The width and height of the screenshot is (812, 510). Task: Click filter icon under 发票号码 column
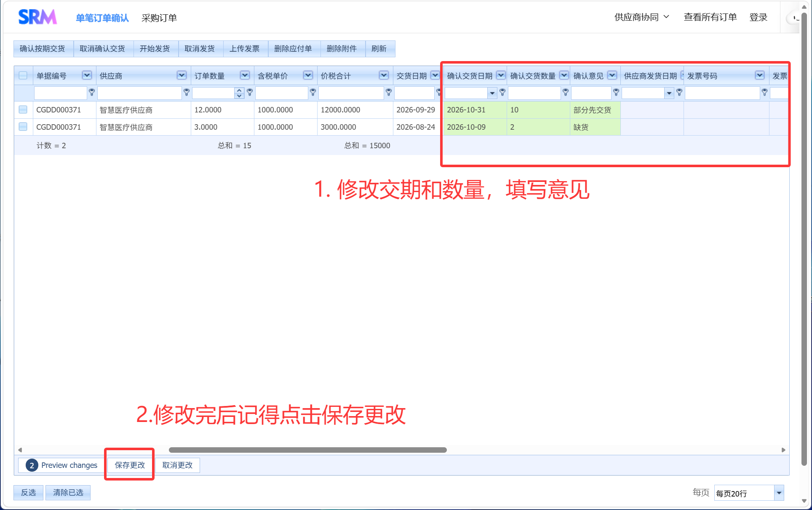765,92
